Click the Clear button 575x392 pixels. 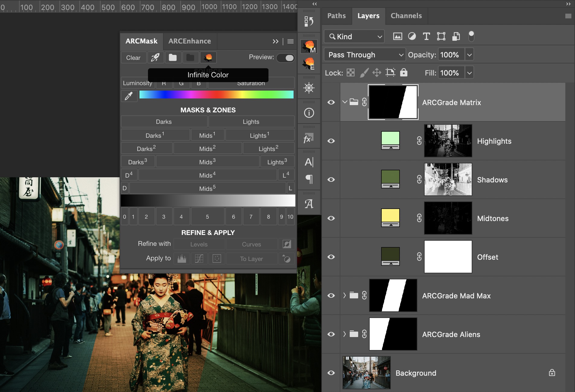tap(133, 57)
